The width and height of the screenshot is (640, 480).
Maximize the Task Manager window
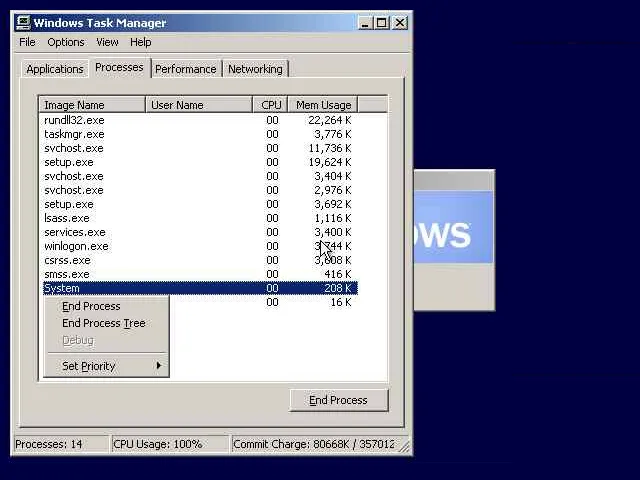382,23
